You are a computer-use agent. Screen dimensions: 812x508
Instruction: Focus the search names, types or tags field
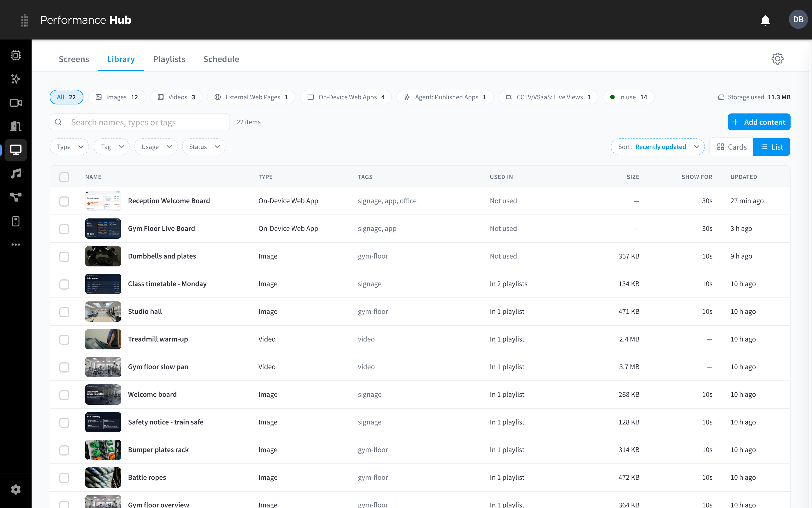[x=140, y=122]
